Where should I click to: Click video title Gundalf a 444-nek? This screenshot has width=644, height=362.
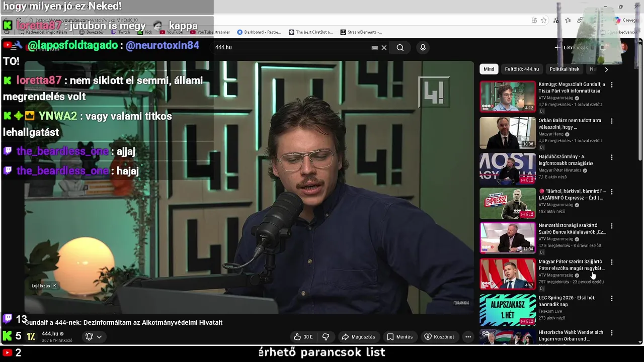pos(124,322)
